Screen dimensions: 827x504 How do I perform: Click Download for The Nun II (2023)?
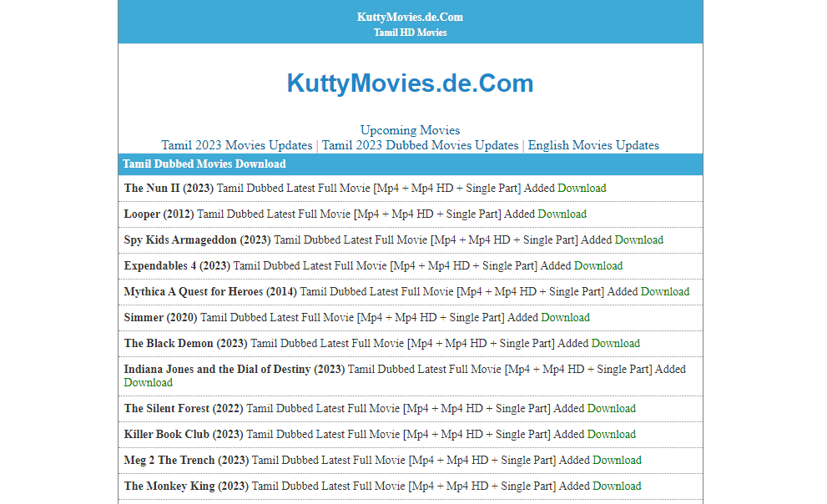[582, 189]
